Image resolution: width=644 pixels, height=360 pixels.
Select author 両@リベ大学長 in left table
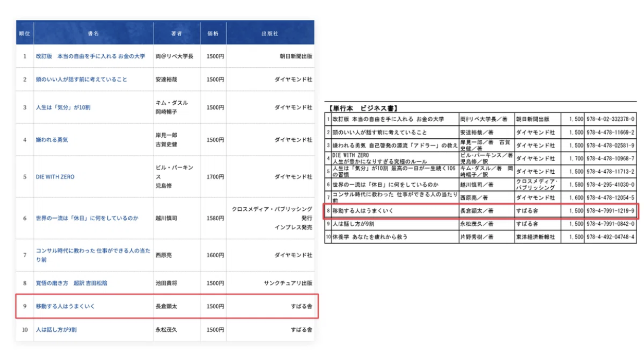[x=174, y=56]
